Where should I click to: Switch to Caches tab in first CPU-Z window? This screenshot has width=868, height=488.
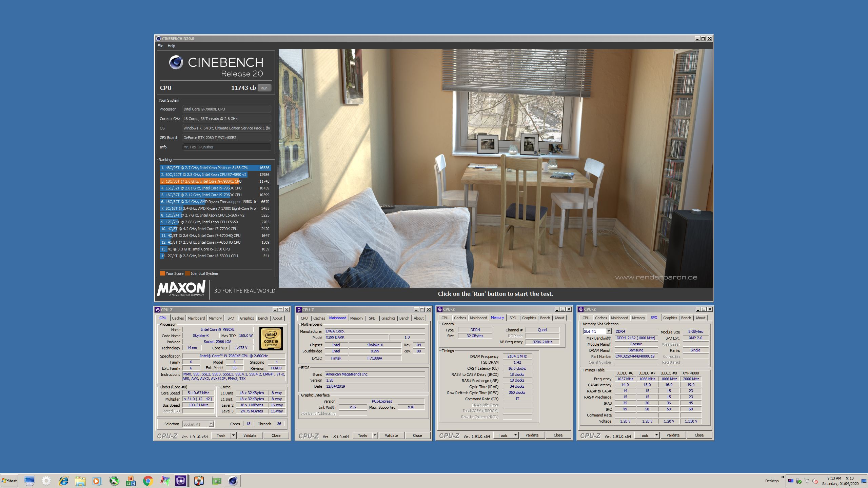pos(178,318)
